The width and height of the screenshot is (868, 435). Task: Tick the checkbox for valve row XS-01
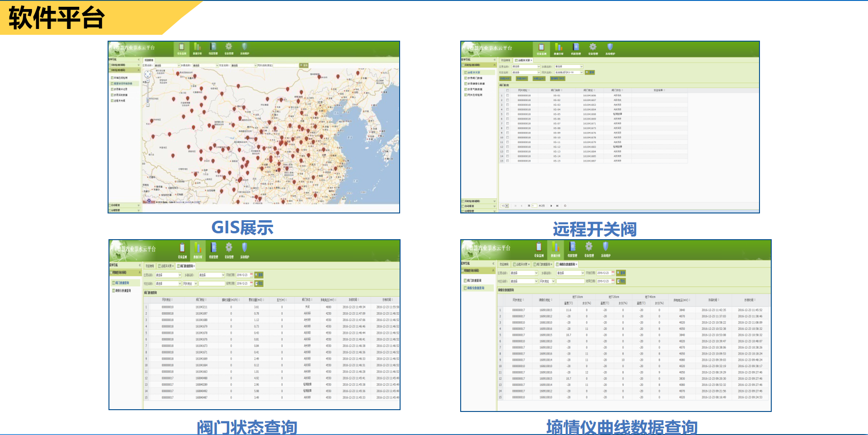pyautogui.click(x=508, y=95)
